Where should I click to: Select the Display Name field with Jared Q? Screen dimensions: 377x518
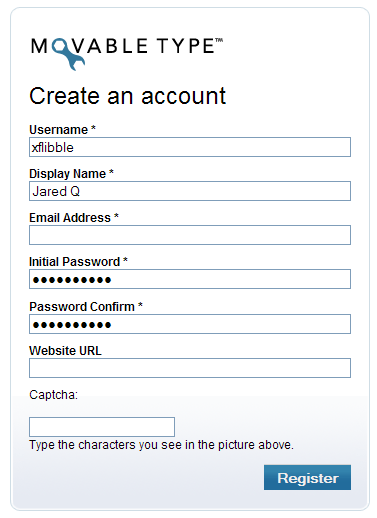point(190,191)
